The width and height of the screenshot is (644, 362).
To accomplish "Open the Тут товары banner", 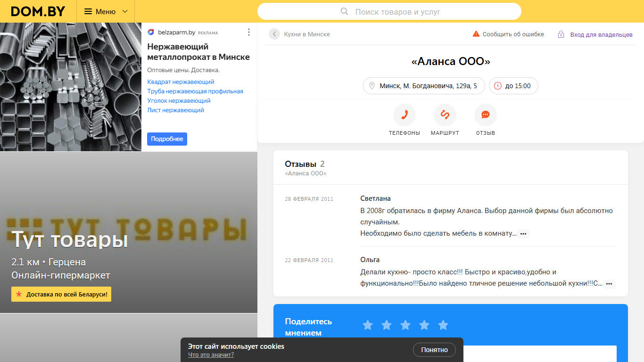I will [129, 232].
